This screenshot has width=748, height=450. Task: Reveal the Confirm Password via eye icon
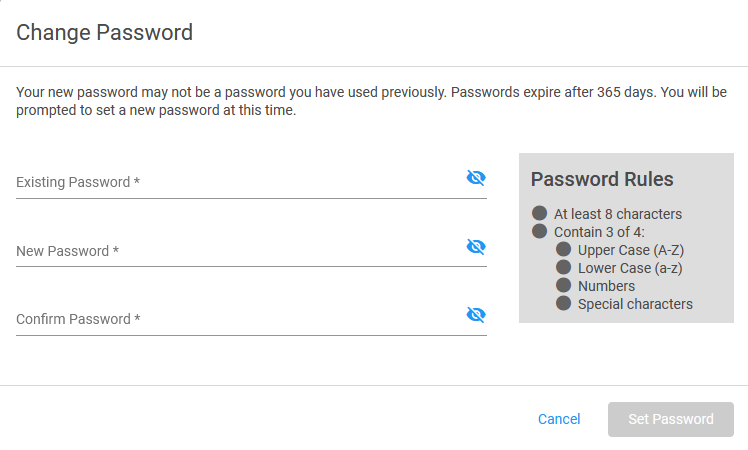[476, 315]
